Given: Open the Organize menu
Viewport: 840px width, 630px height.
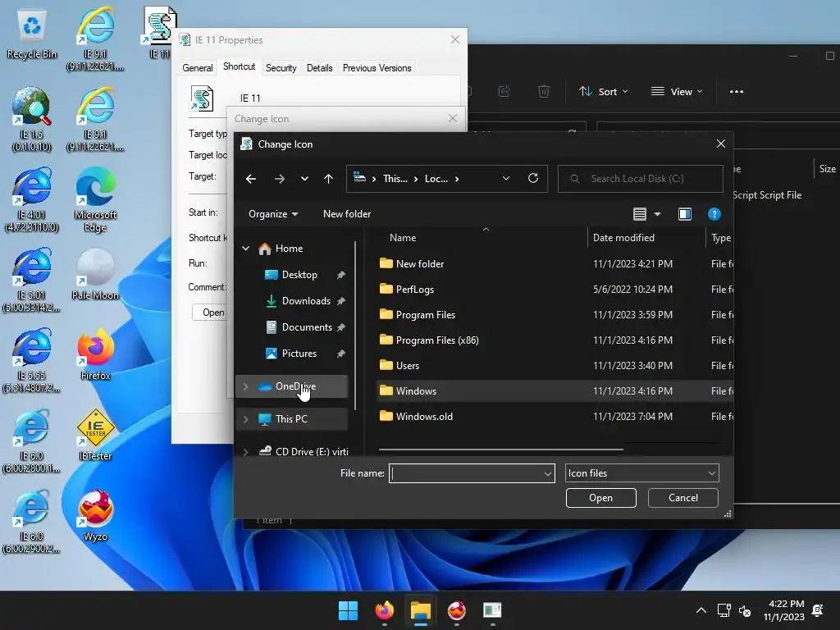Looking at the screenshot, I should [x=272, y=214].
